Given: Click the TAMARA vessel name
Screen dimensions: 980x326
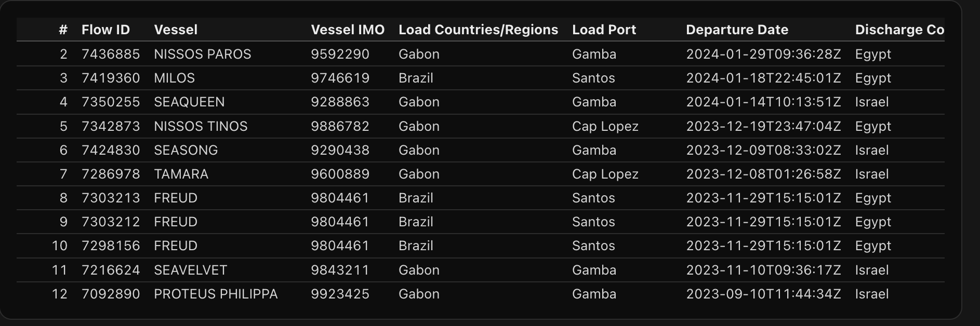Looking at the screenshot, I should [x=181, y=174].
